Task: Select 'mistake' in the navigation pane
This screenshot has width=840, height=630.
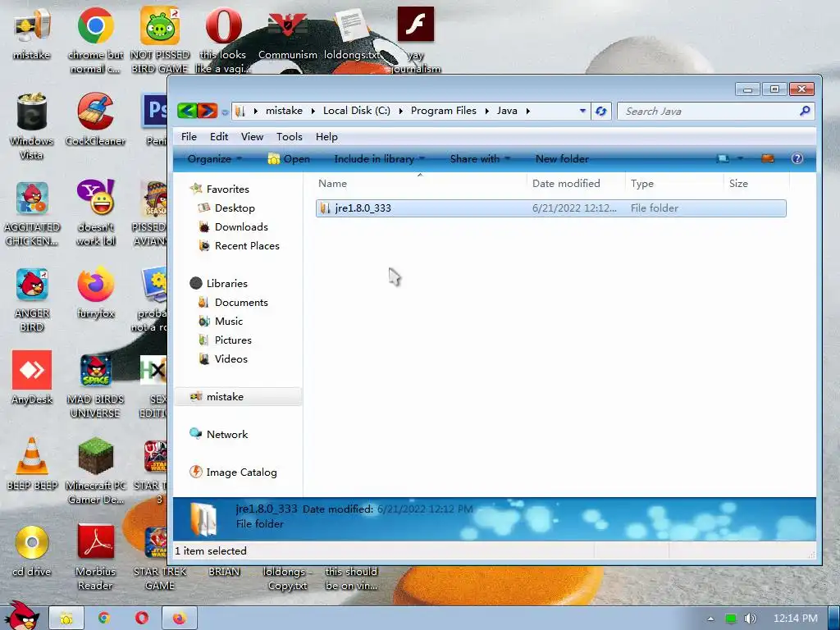Action: [x=238, y=396]
